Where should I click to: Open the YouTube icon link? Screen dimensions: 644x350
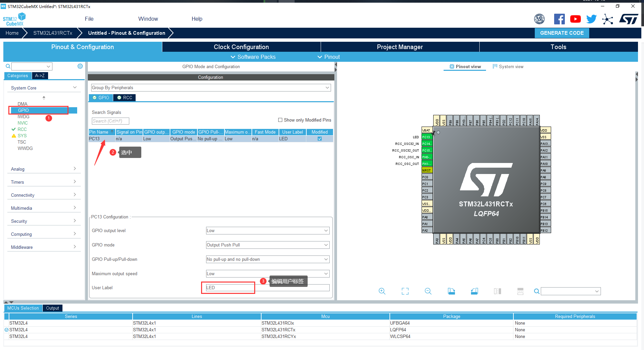575,19
